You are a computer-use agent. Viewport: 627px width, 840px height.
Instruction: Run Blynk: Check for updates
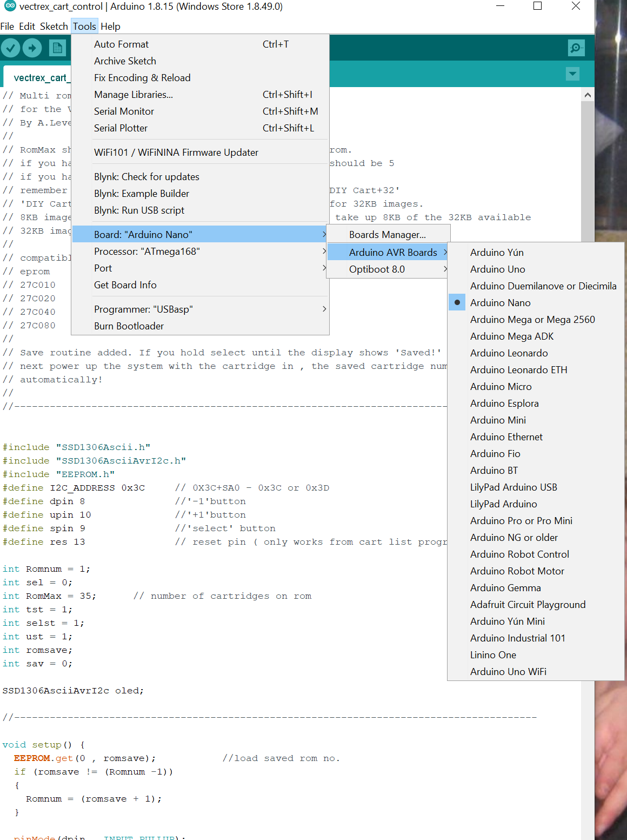point(200,177)
